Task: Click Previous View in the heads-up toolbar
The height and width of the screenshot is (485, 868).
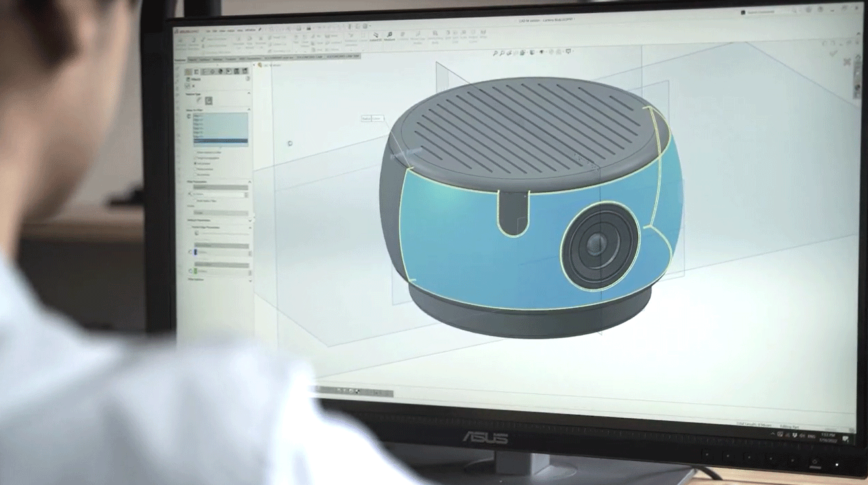Action: point(509,53)
